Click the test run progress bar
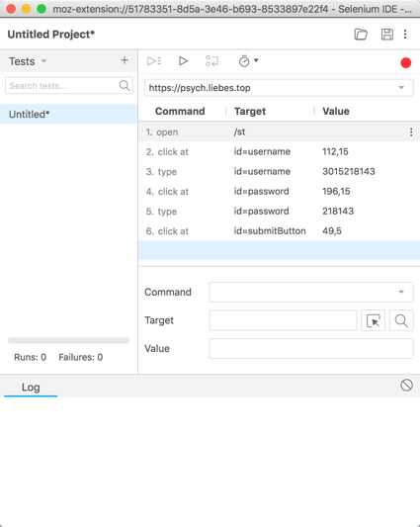Image resolution: width=420 pixels, height=527 pixels. (68, 340)
